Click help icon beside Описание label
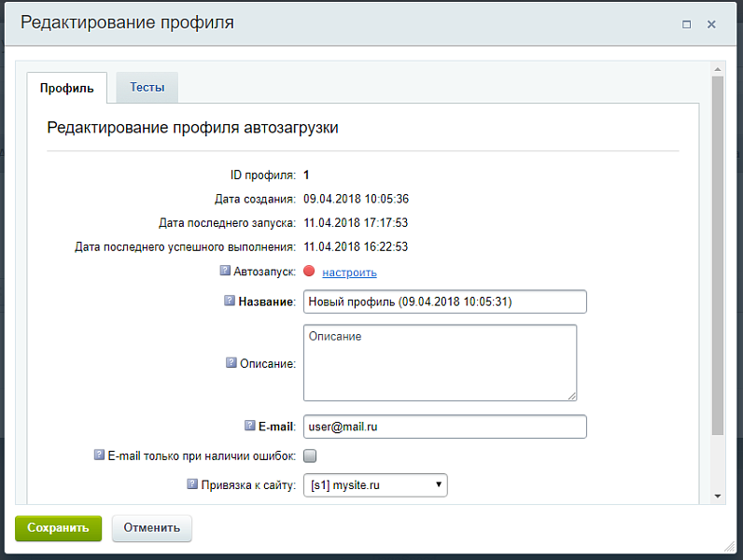The width and height of the screenshot is (743, 560). pos(231,362)
